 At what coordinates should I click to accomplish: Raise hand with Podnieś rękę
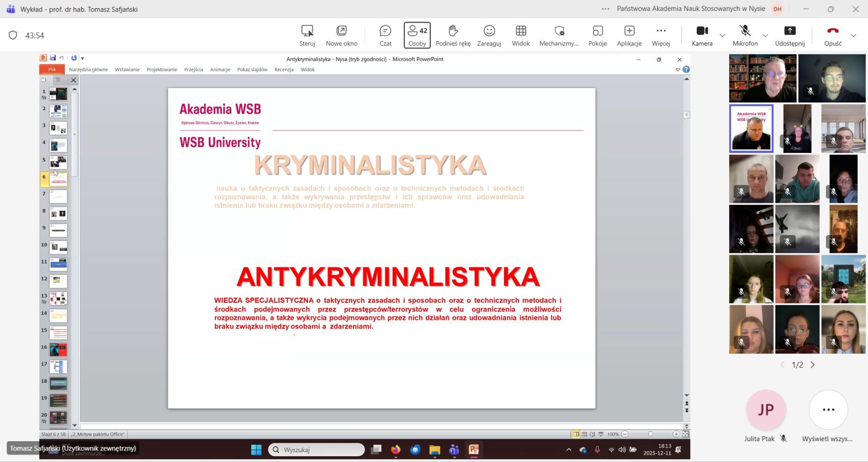(x=453, y=35)
